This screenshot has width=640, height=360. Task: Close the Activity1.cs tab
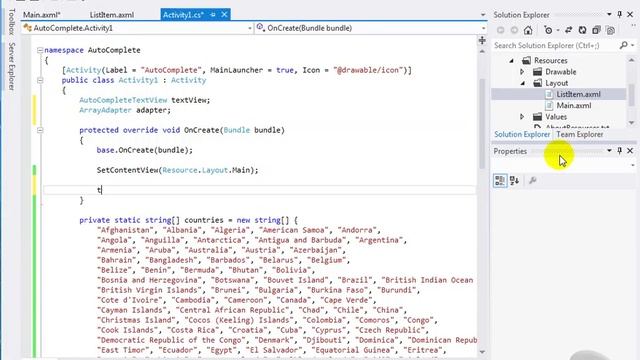pyautogui.click(x=224, y=15)
